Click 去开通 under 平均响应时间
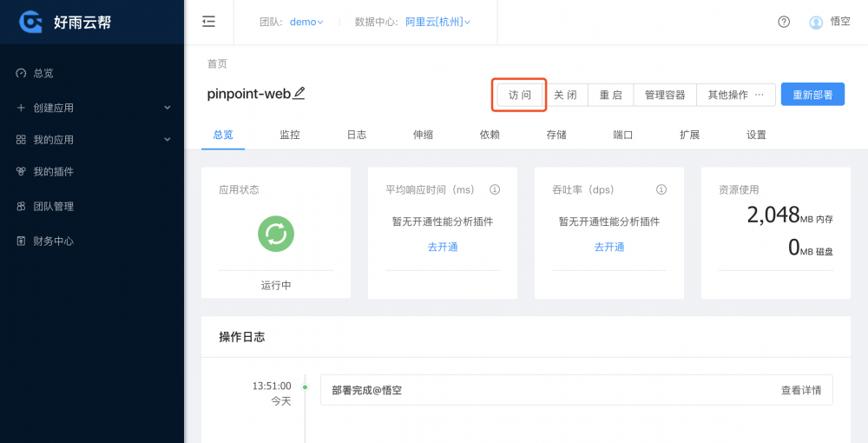868x443 pixels. 443,247
